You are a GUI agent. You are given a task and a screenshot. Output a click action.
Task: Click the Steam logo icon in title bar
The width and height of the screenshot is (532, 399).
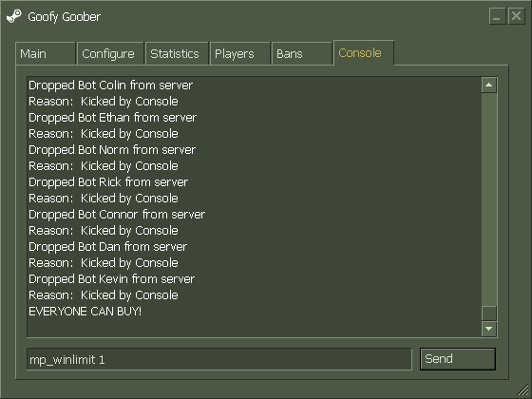(x=14, y=16)
